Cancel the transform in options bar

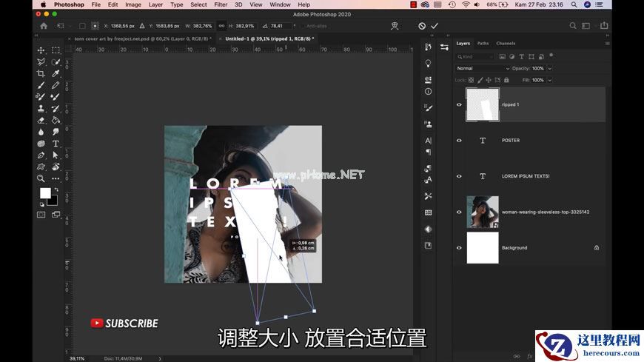(x=422, y=26)
